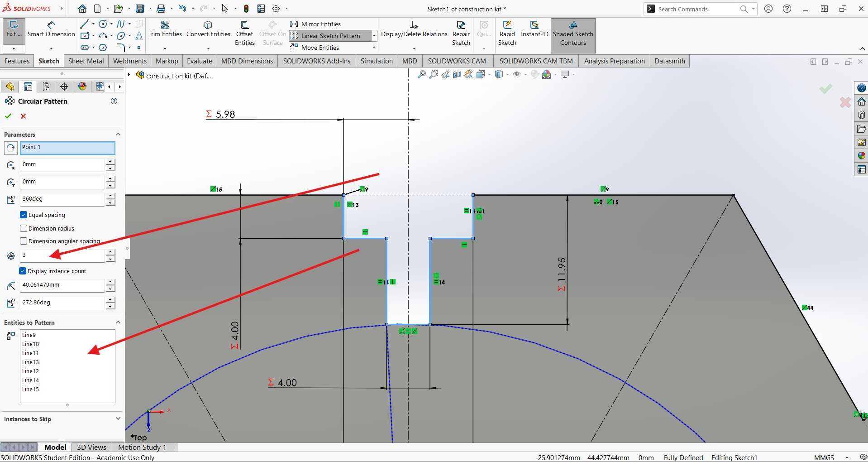Select the Corner Rectangle tool
The image size is (868, 462).
pos(84,36)
